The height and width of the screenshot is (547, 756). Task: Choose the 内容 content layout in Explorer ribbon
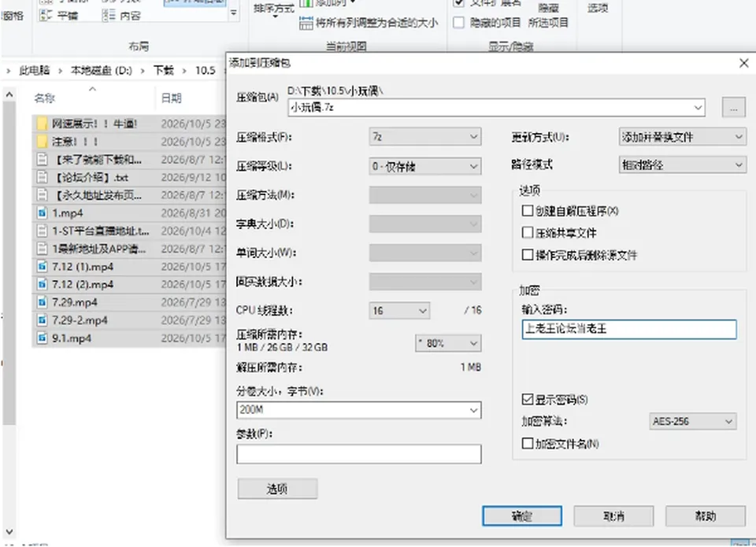[121, 16]
